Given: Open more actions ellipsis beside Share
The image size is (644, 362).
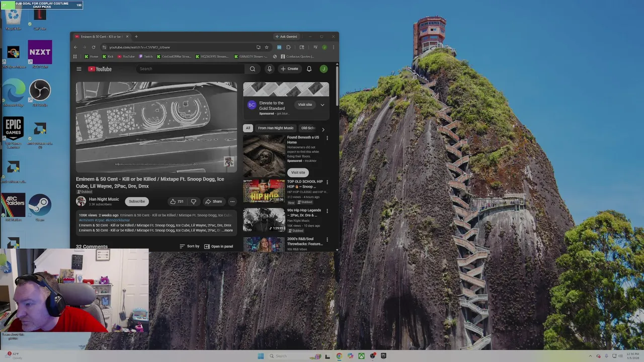Looking at the screenshot, I should pos(232,202).
